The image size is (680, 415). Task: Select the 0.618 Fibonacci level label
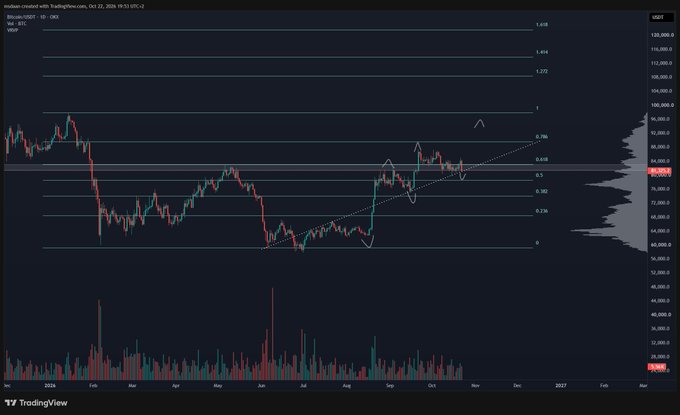pos(542,160)
